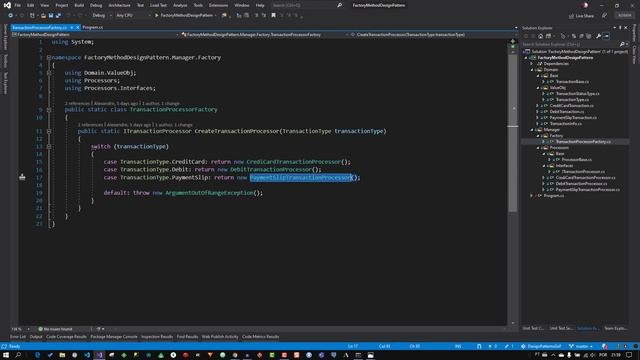This screenshot has height=360, width=640.
Task: Click the Search Solution Explorer input field
Action: click(571, 44)
